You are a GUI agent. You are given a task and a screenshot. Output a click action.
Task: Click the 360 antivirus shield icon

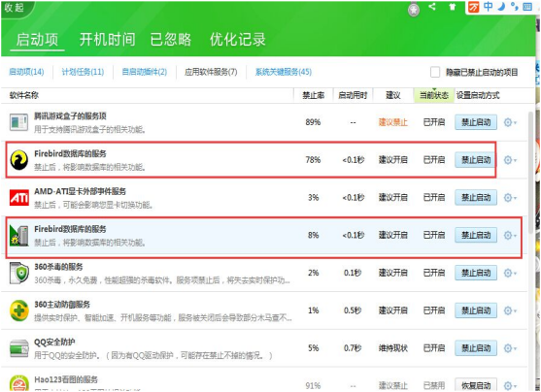[x=19, y=273]
